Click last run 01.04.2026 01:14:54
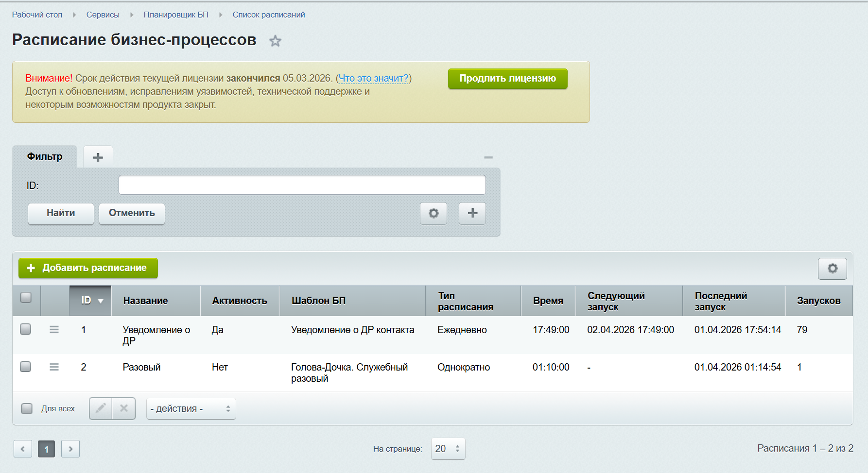The image size is (868, 473). pyautogui.click(x=738, y=367)
